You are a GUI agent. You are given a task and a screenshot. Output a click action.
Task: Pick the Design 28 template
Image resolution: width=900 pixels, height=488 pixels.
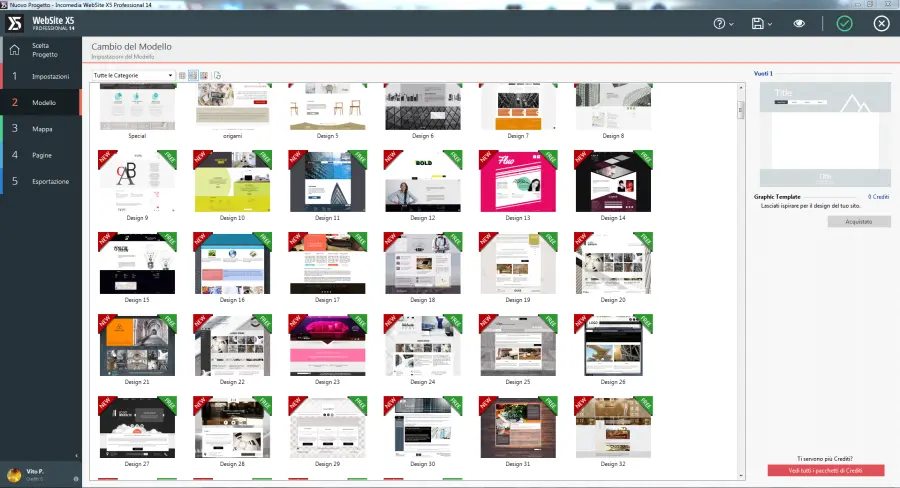(x=232, y=428)
